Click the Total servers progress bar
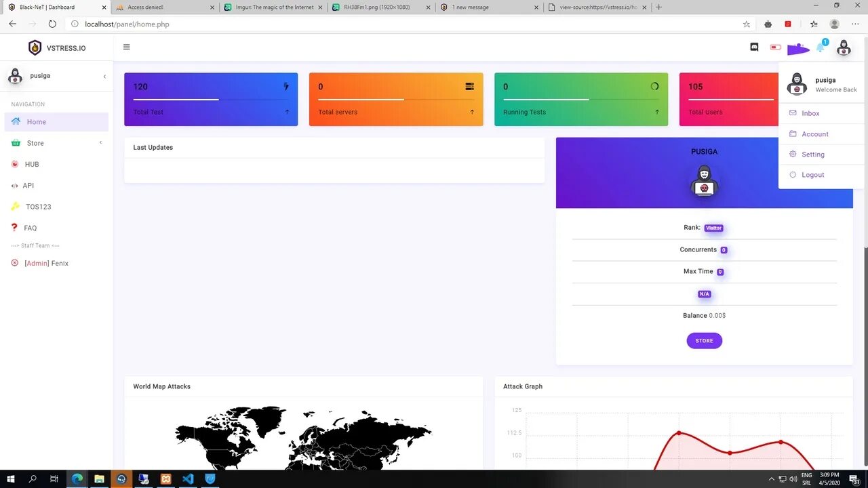This screenshot has width=868, height=488. [396, 100]
